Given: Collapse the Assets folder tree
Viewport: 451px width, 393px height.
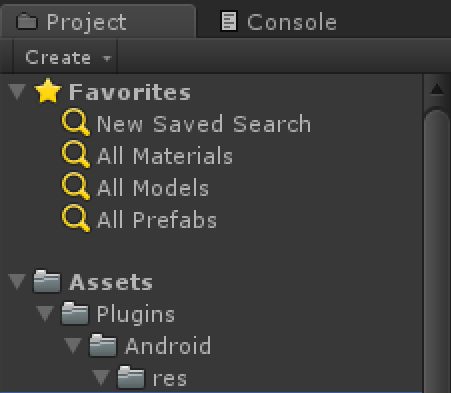Looking at the screenshot, I should [17, 282].
